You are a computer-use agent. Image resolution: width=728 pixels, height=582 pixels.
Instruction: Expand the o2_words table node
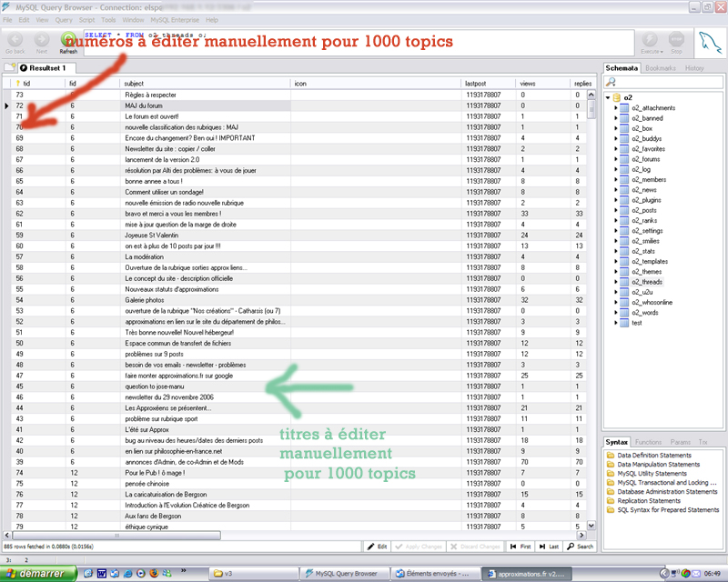616,312
